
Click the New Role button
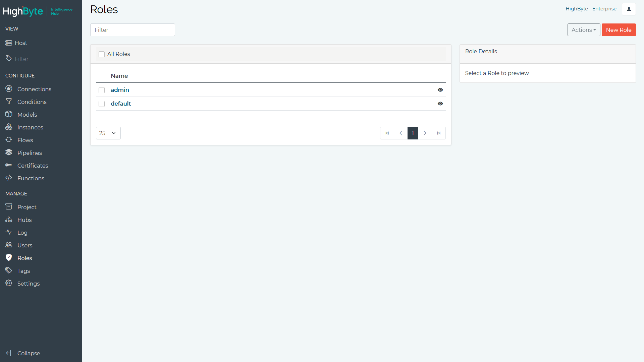(619, 29)
